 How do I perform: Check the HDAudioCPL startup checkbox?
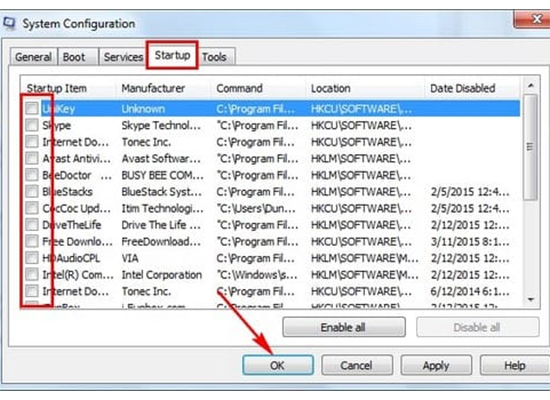pyautogui.click(x=32, y=258)
